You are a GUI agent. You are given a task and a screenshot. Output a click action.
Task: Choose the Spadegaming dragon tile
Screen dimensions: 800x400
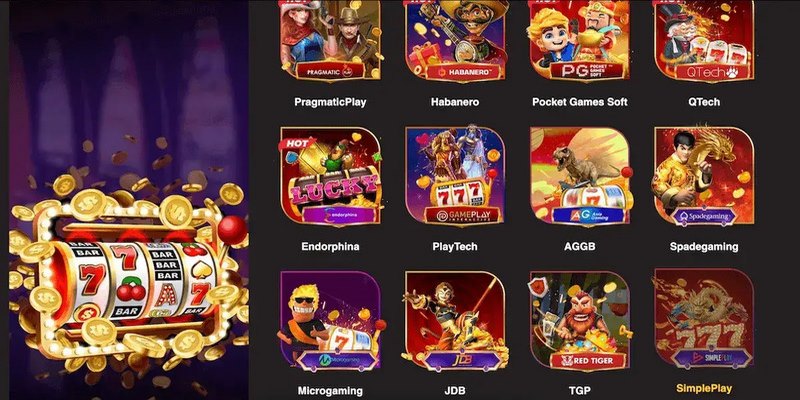(704, 176)
